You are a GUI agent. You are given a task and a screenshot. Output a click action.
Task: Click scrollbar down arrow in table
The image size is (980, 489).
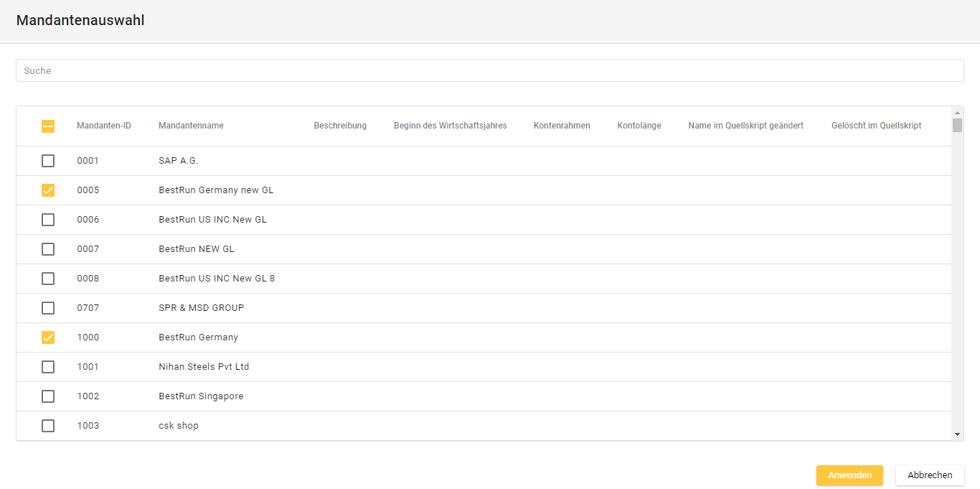coord(957,434)
